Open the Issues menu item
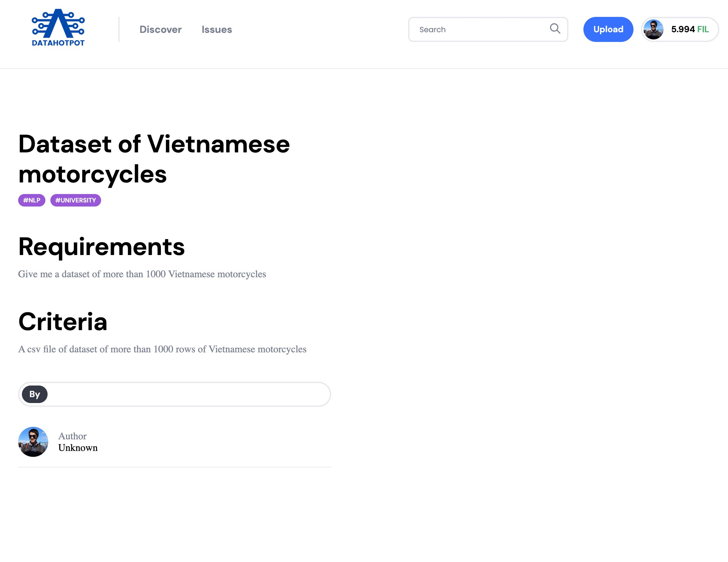 pyautogui.click(x=217, y=29)
